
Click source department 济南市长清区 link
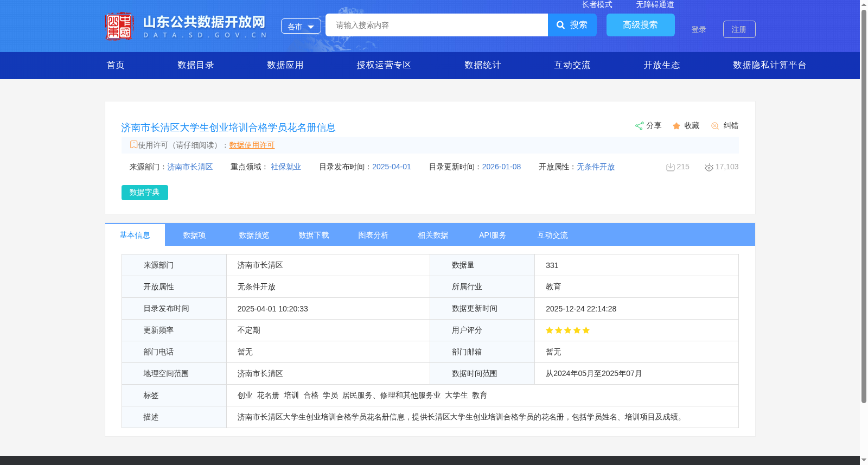190,167
